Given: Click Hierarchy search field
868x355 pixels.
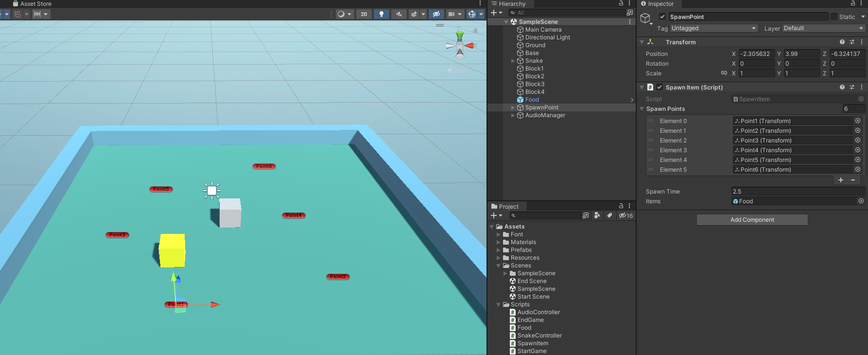Looking at the screenshot, I should click(567, 13).
